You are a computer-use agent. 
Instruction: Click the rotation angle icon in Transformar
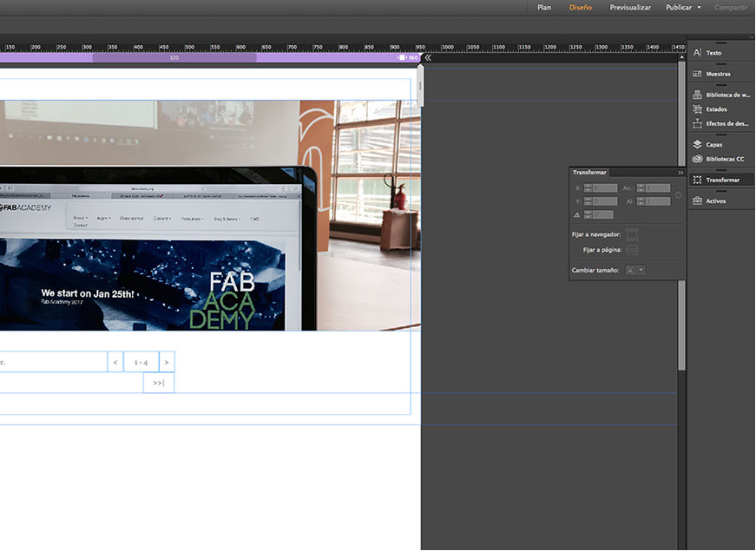point(576,215)
